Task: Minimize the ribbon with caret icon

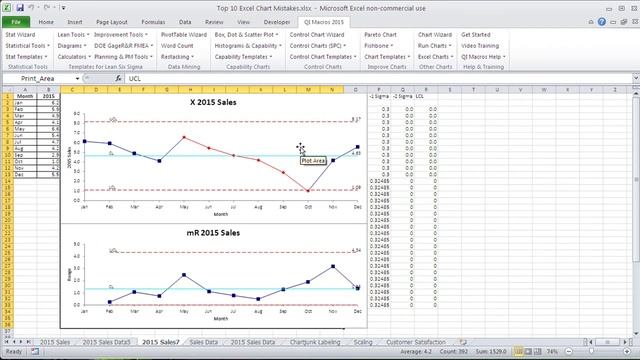Action: (591, 22)
